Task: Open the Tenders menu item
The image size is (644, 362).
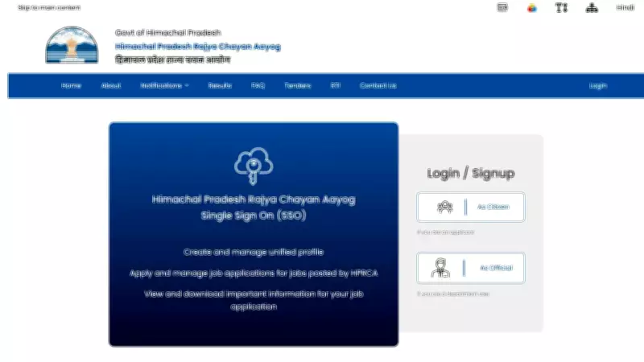Action: (298, 85)
